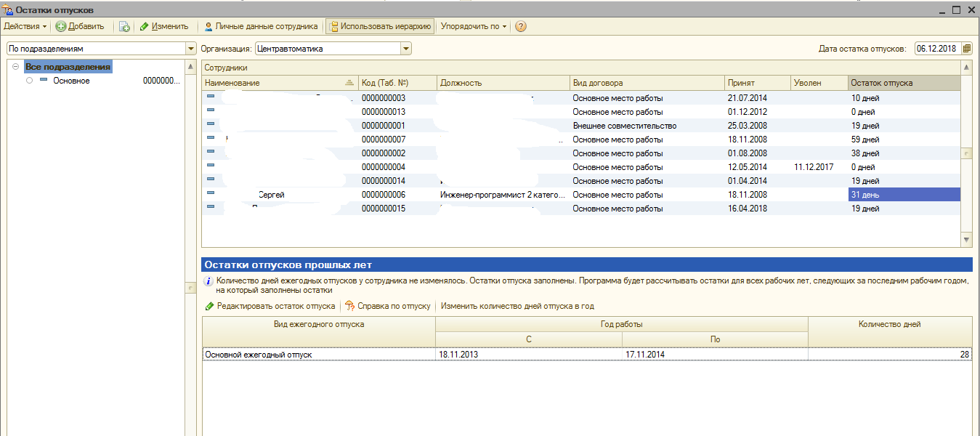The image size is (980, 436).
Task: Click hire date 21.07.2014
Action: click(758, 98)
